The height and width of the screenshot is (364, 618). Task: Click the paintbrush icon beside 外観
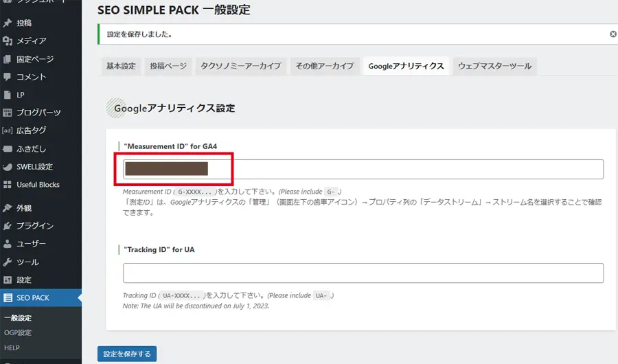coord(8,208)
